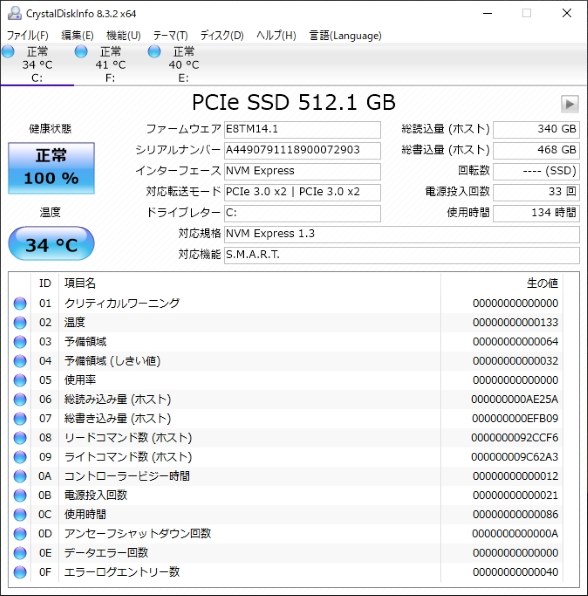This screenshot has width=588, height=596.
Task: Click the 対応機能 field S.M.A.R.T.
Action: click(402, 255)
